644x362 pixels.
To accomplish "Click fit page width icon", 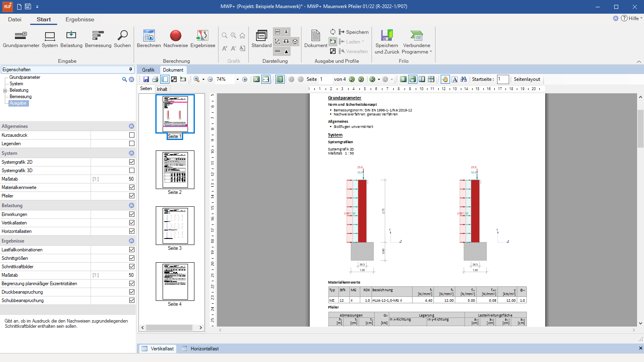I will (x=266, y=79).
